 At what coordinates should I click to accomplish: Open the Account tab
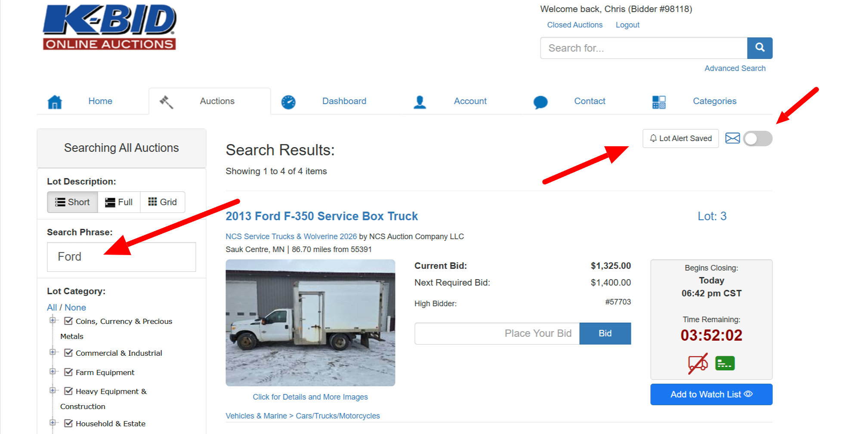[x=470, y=101]
